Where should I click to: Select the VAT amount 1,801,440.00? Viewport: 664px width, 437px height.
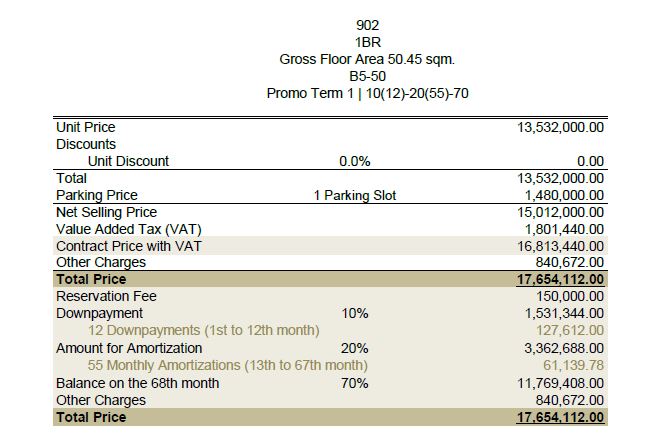(x=558, y=229)
